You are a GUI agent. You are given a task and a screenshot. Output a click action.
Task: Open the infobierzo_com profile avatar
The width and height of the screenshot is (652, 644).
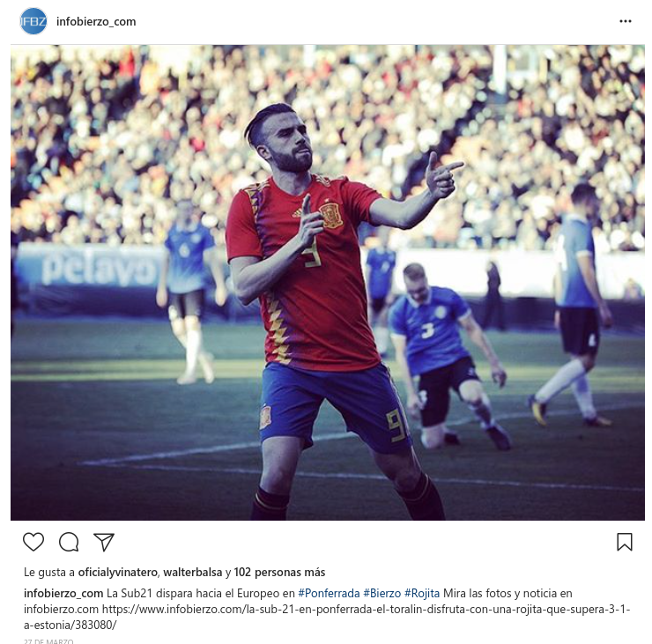click(x=33, y=21)
